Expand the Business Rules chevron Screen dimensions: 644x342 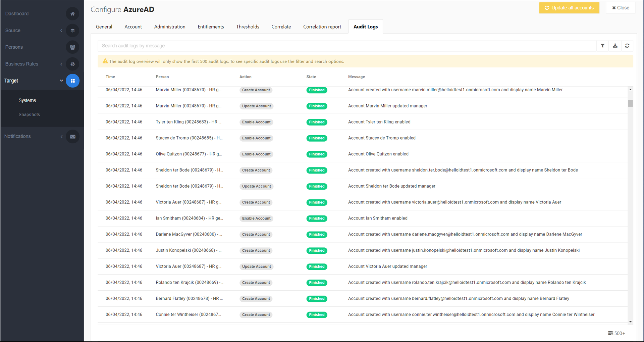pyautogui.click(x=61, y=64)
